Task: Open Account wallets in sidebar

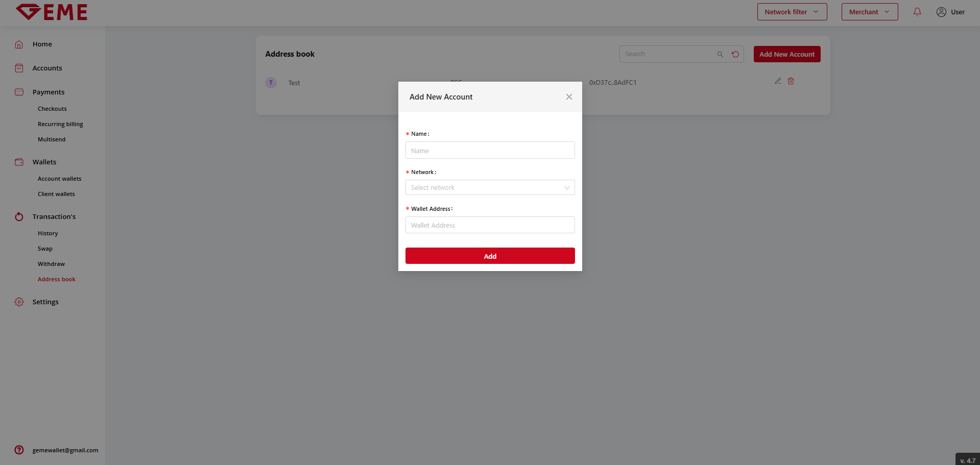Action: pyautogui.click(x=59, y=179)
